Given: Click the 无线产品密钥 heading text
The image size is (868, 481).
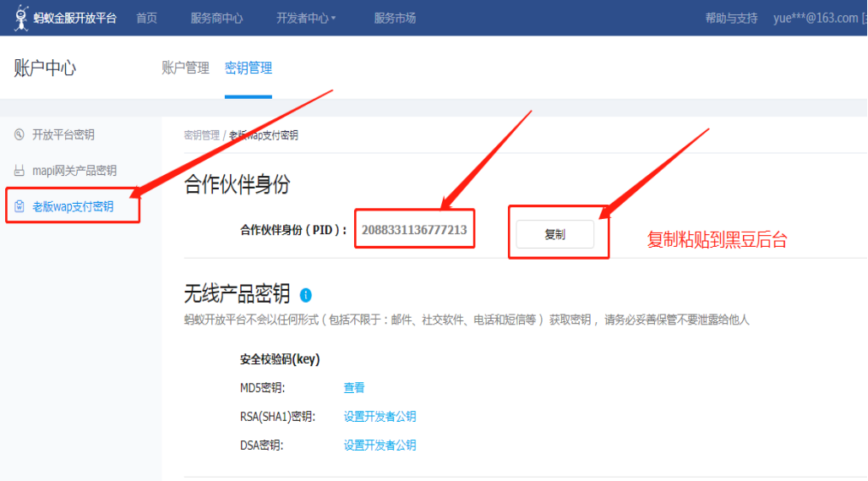Looking at the screenshot, I should [237, 294].
